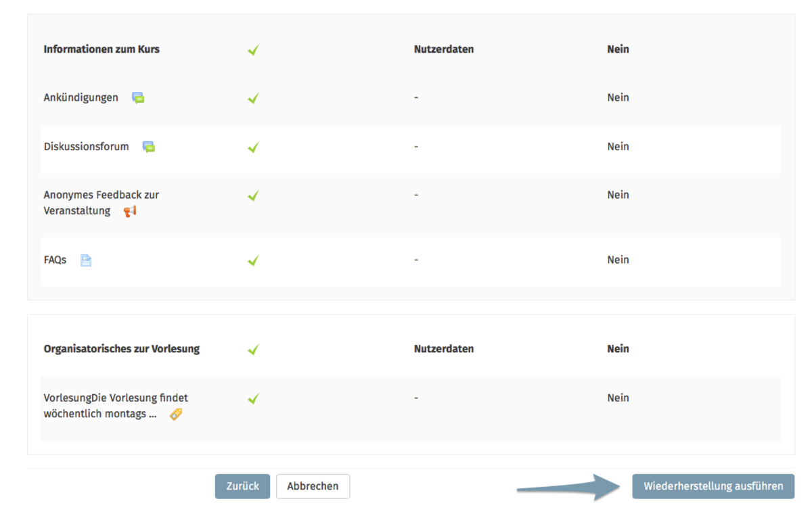
Task: Select Anonymes Feedback zur Veranstaltung text
Action: coord(101,203)
